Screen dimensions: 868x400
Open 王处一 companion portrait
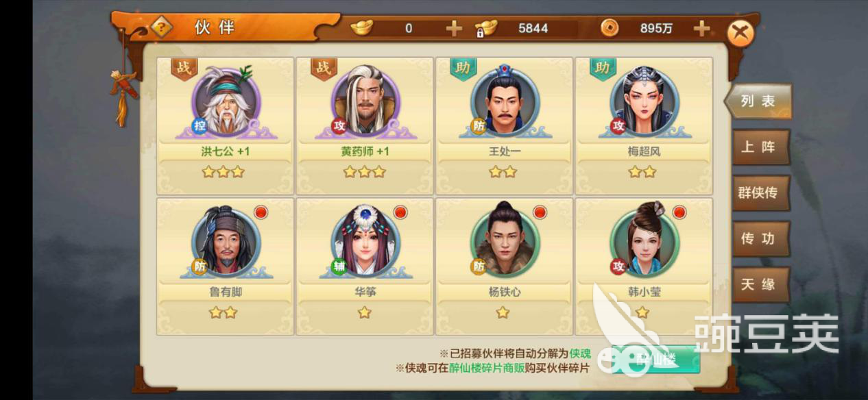tap(505, 100)
